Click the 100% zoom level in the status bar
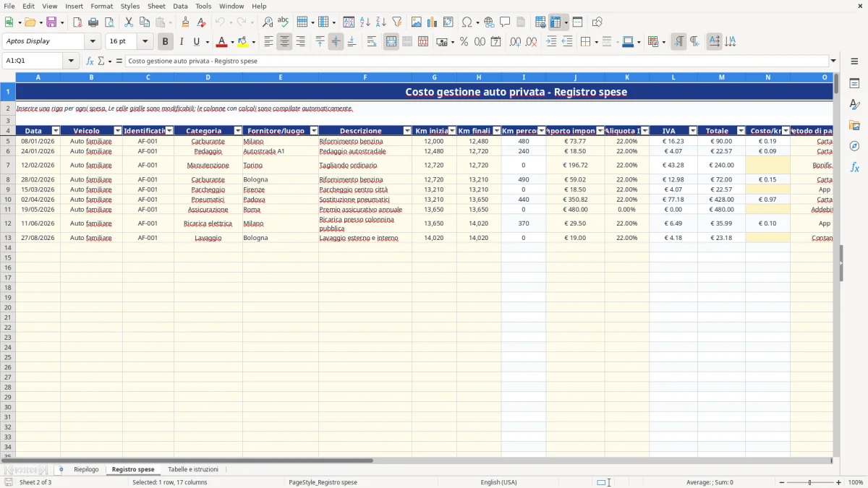This screenshot has height=488, width=868. (x=856, y=482)
